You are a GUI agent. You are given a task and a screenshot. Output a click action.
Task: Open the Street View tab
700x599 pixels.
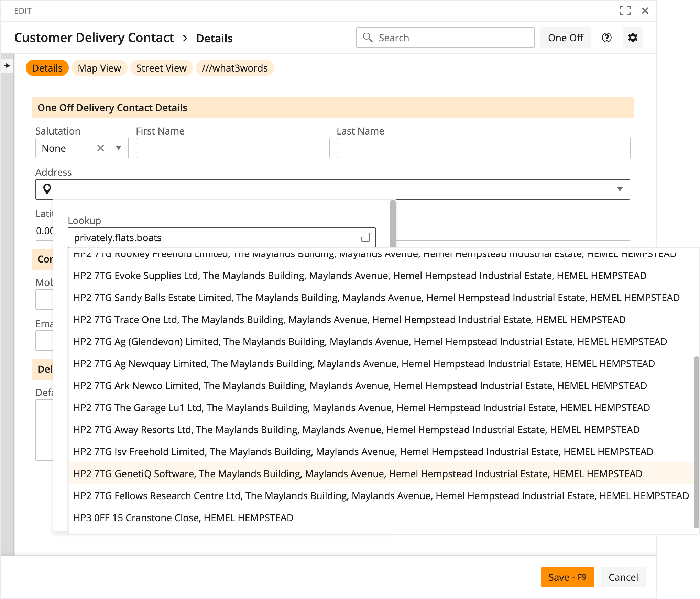(161, 68)
